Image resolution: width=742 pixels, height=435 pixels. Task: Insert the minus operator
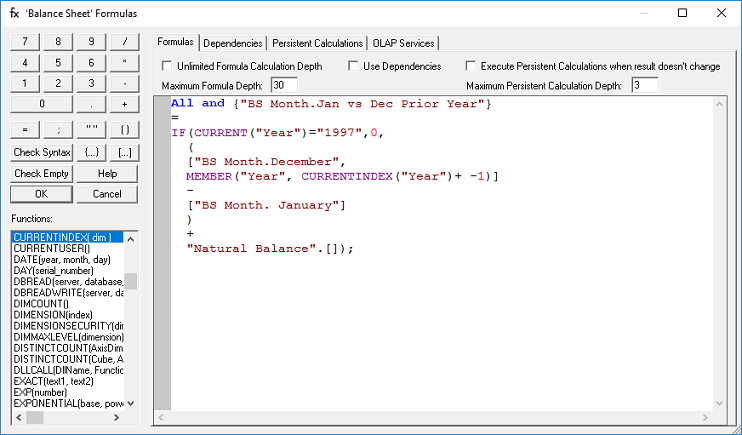(x=124, y=83)
